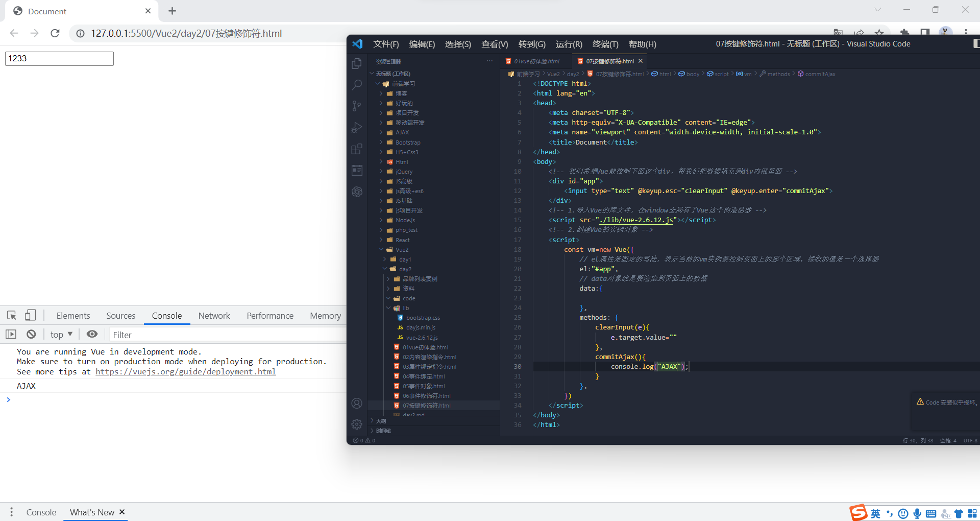Close 07按键修饰符.html editor tab
The image size is (980, 521).
pyautogui.click(x=641, y=61)
